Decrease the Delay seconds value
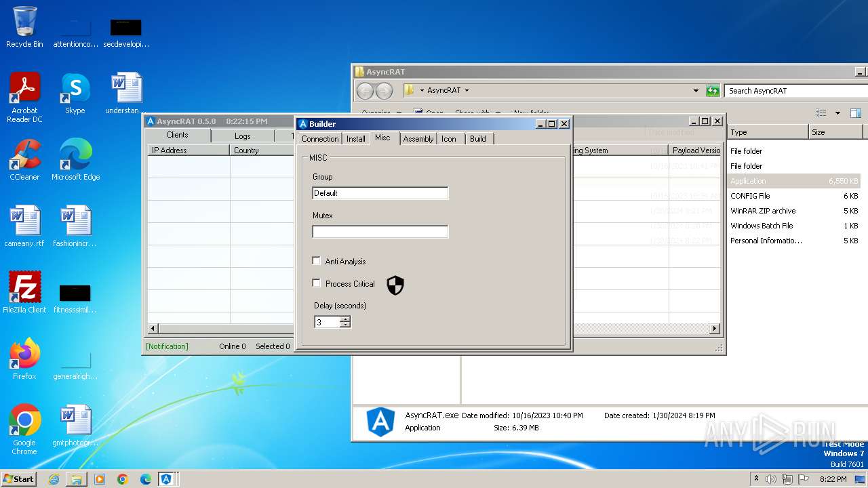Screen dimensions: 868x488 pyautogui.click(x=345, y=325)
